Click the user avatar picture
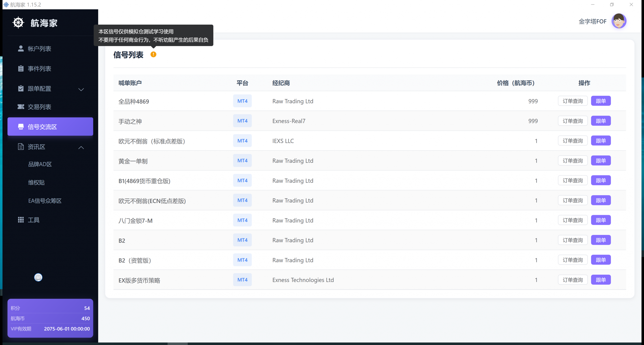Viewport: 644px width, 345px height. (619, 21)
